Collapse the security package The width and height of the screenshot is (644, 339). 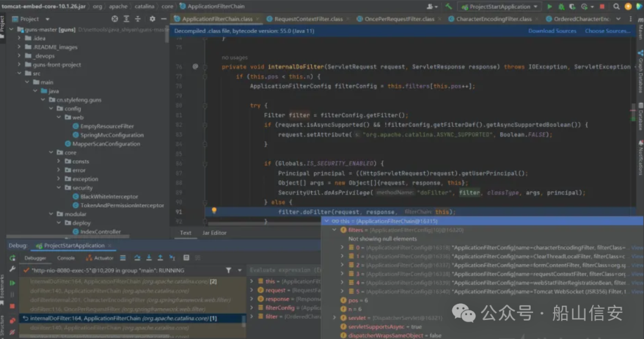(58, 188)
